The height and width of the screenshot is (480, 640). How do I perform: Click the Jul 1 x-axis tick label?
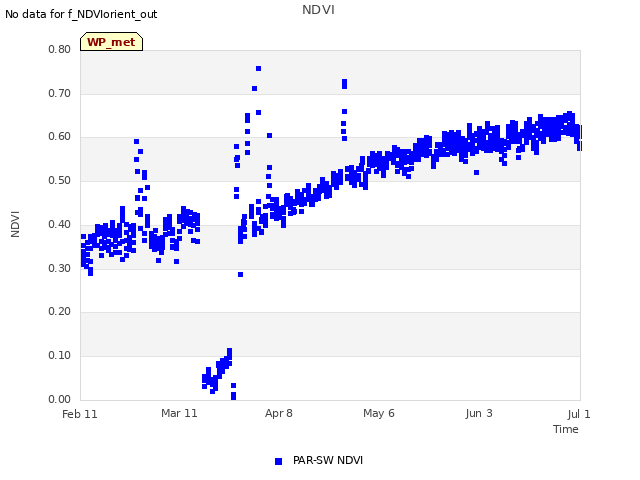click(579, 414)
